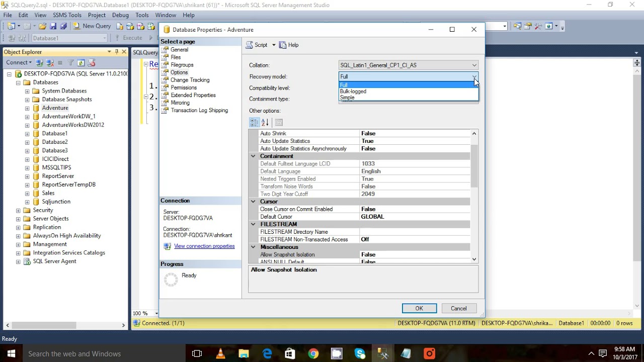Viewport: 644px width, 362px height.
Task: Click the New Project icon
Action: tap(11, 26)
